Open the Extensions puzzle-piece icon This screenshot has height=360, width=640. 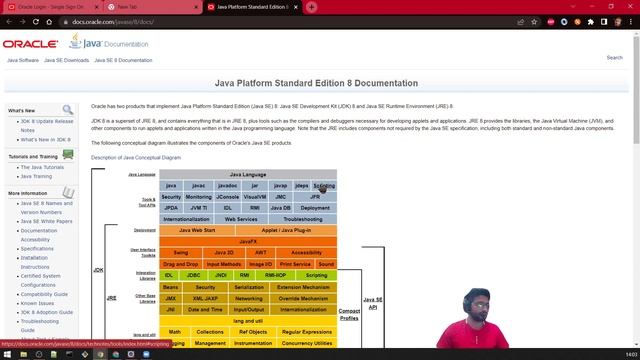pos(591,22)
